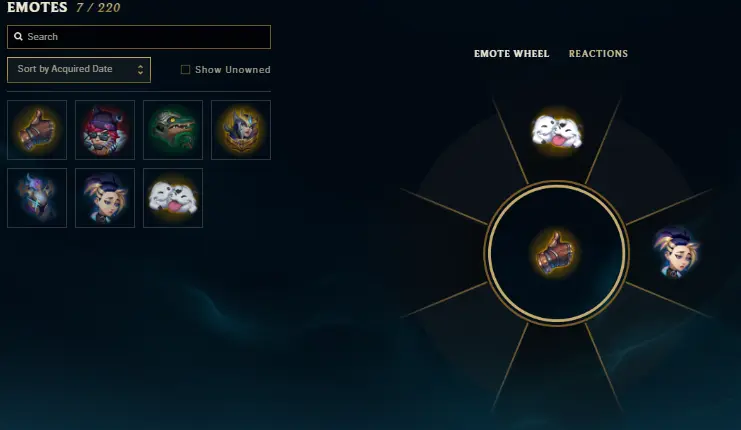Click the magnifying glass search icon
The width and height of the screenshot is (741, 430).
tap(18, 36)
